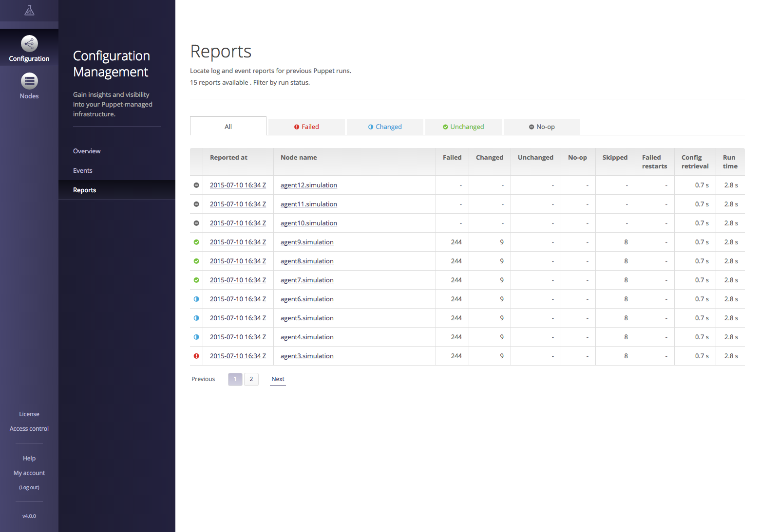759x532 pixels.
Task: Click the green unchanged icon beside agent7.simulation
Action: click(x=196, y=280)
